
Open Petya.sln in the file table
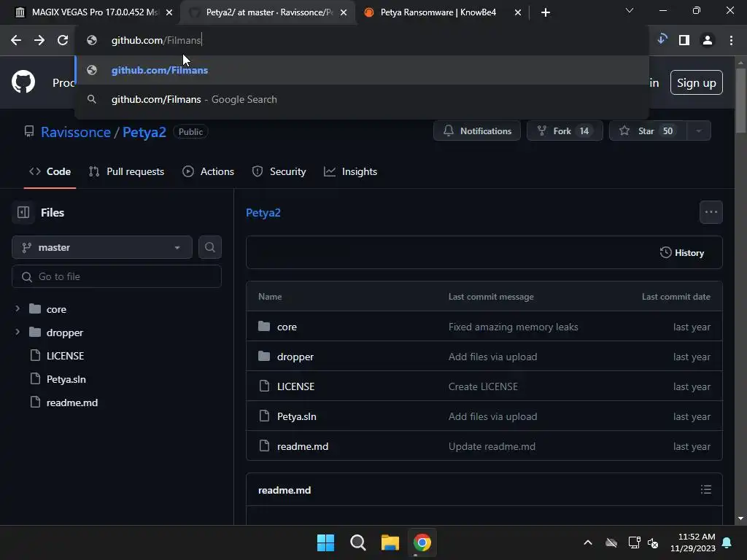coord(297,416)
